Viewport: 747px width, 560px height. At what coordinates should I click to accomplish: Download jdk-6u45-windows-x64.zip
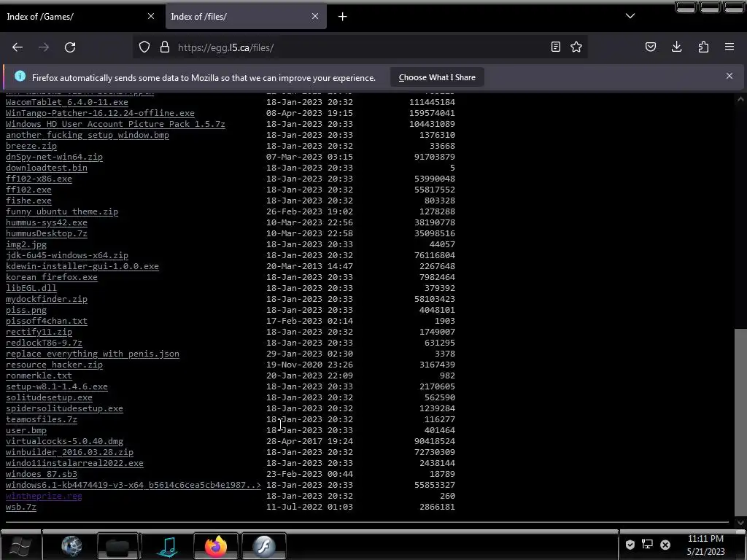(x=66, y=255)
